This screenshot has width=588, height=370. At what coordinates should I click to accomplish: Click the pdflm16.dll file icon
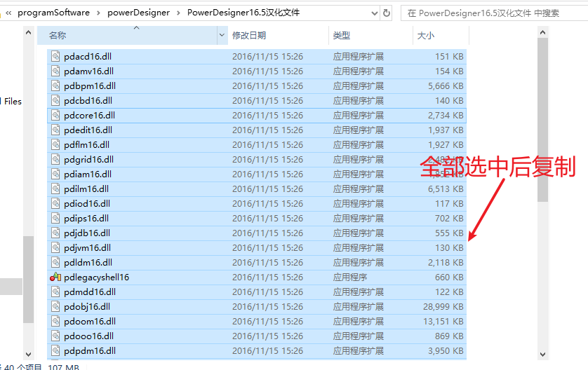tap(55, 144)
